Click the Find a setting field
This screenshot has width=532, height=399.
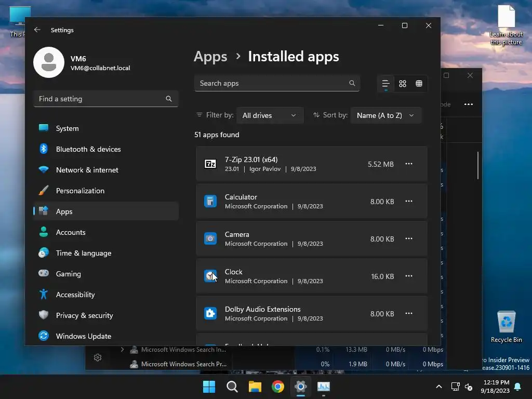(106, 99)
